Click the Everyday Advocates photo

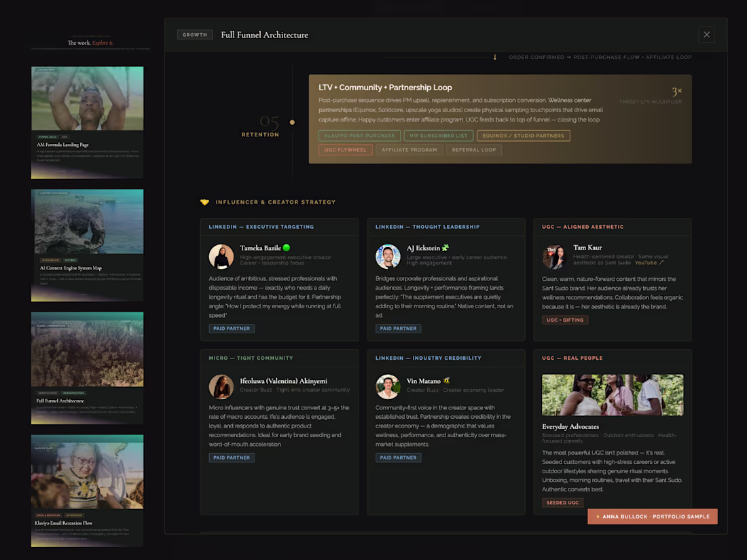(613, 395)
